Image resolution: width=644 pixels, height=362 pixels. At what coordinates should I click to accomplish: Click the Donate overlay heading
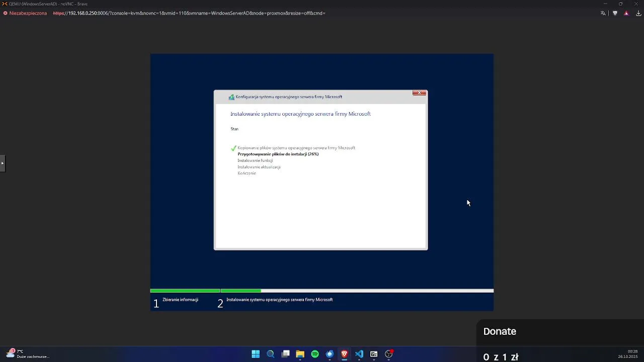pyautogui.click(x=500, y=331)
